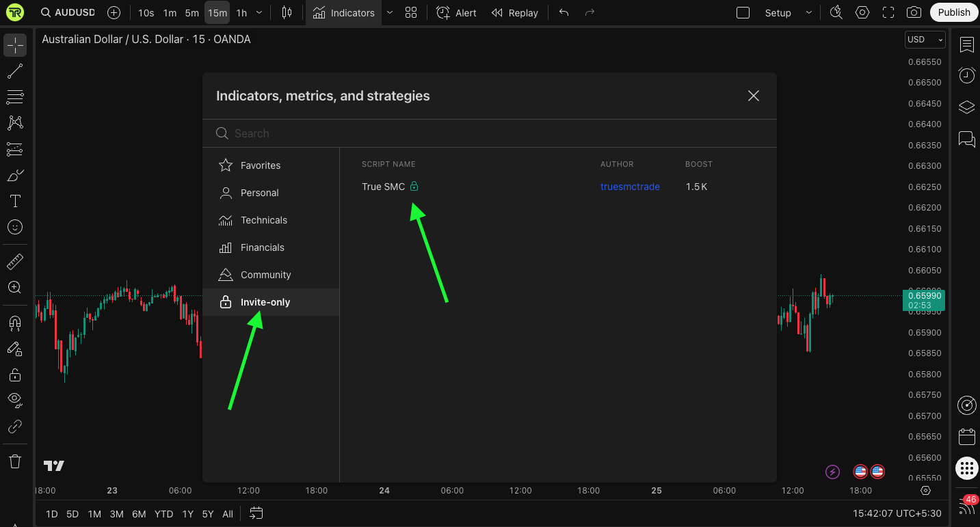Viewport: 980px width, 527px height.
Task: Open the emoji icons tool
Action: pos(15,227)
